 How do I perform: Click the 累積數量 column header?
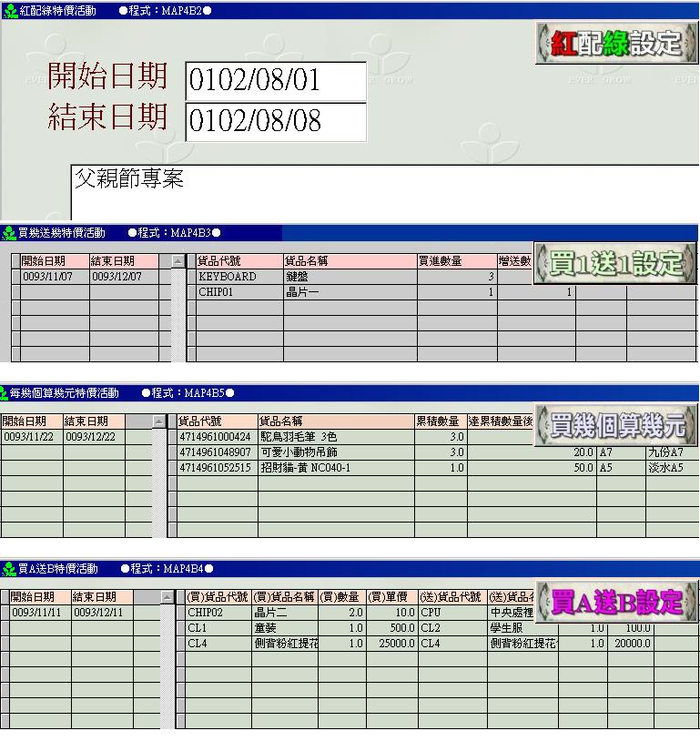[x=440, y=421]
